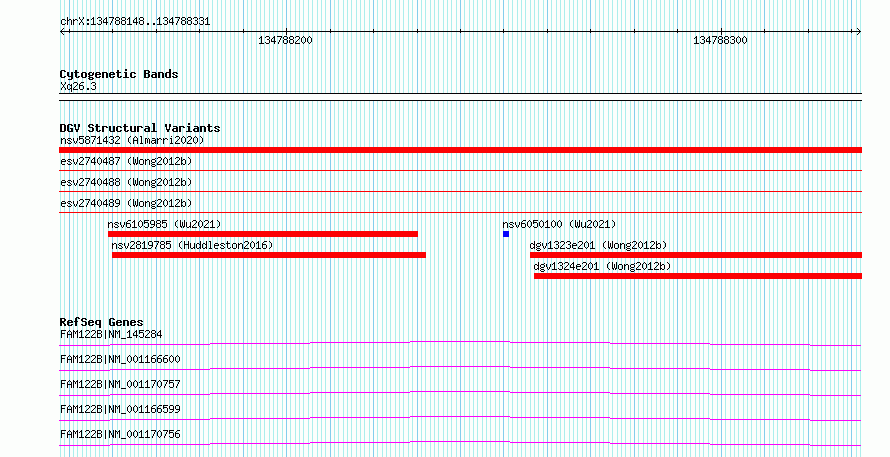Image resolution: width=890 pixels, height=457 pixels.
Task: Click the RefSeq Genes track title
Action: [102, 322]
